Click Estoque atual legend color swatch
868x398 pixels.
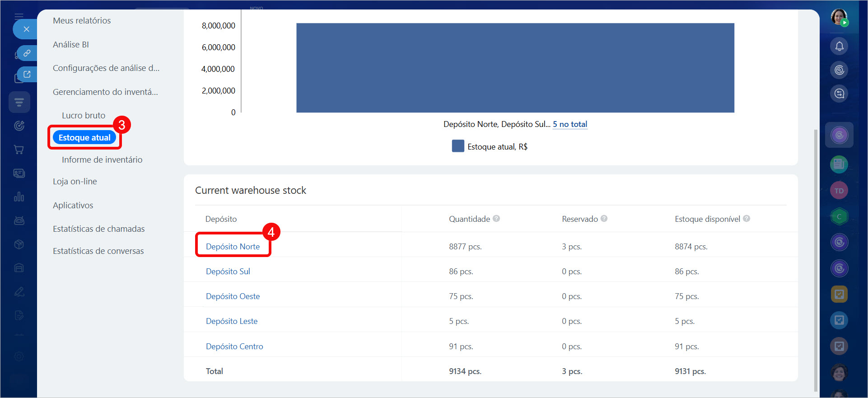458,146
